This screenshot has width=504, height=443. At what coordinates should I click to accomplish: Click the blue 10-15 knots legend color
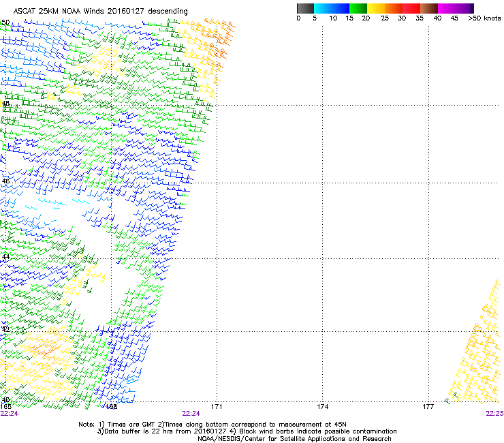[x=341, y=8]
